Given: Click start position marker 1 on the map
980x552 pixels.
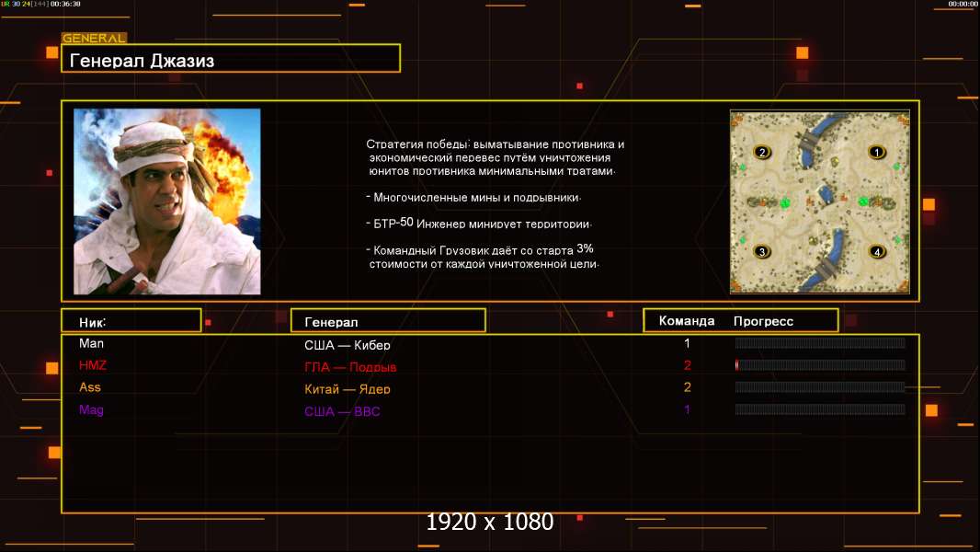Looking at the screenshot, I should (x=876, y=152).
